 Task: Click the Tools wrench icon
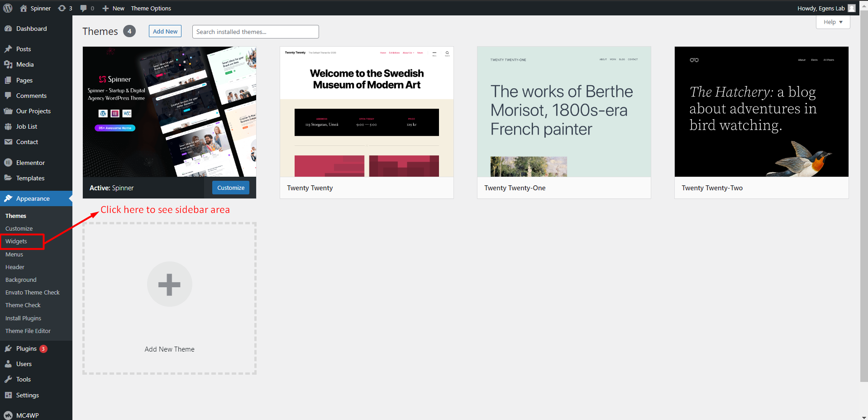tap(8, 379)
